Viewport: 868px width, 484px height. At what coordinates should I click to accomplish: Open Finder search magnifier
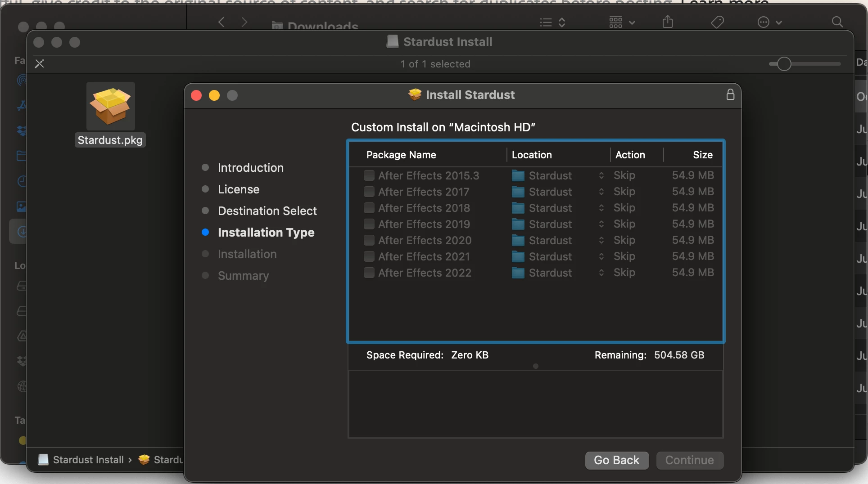point(837,22)
